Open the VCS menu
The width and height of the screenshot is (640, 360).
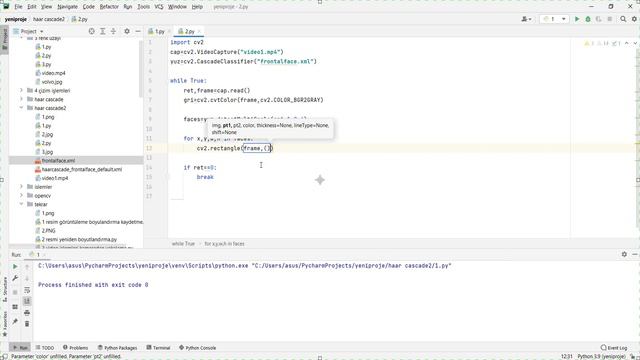click(159, 7)
